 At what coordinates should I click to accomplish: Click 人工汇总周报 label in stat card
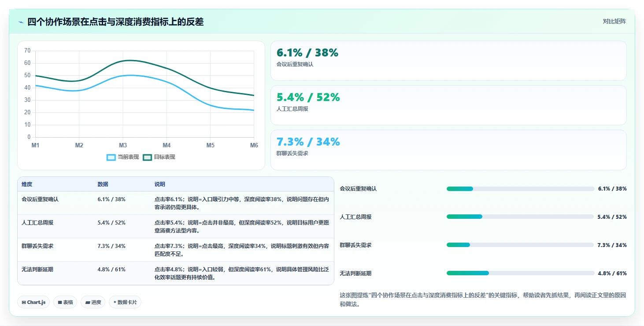click(x=292, y=109)
